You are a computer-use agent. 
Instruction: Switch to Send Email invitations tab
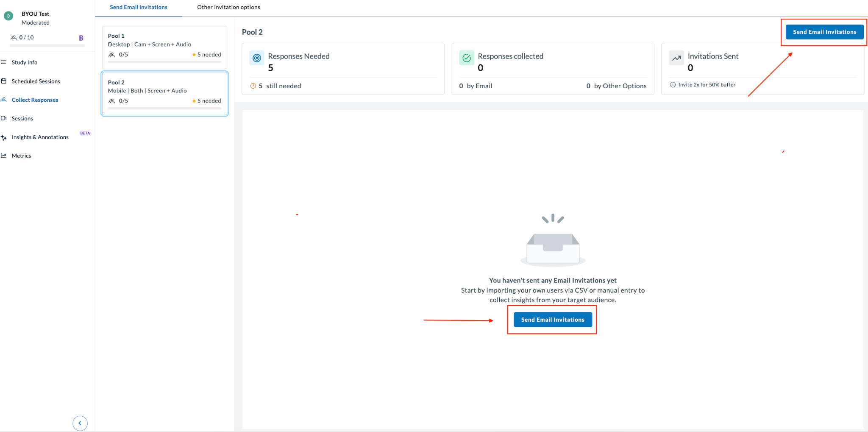pyautogui.click(x=139, y=7)
